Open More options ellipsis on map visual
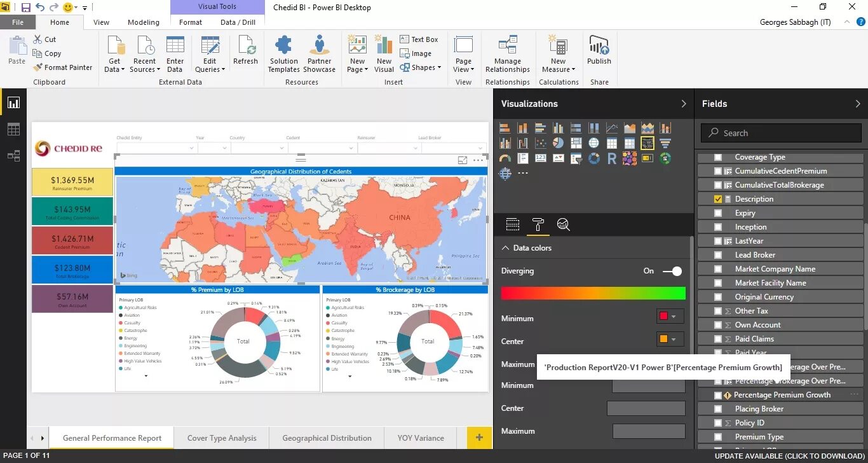This screenshot has width=868, height=463. pos(478,160)
